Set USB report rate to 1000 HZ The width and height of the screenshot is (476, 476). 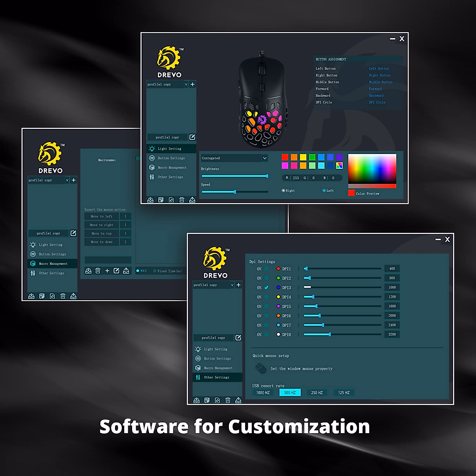pos(263,393)
